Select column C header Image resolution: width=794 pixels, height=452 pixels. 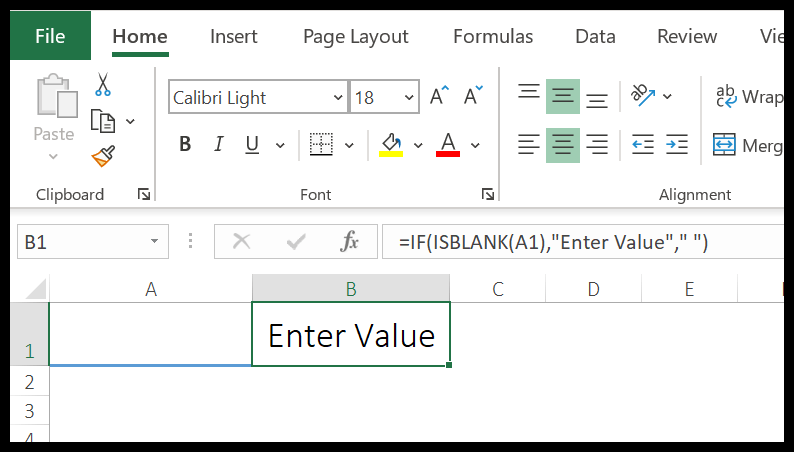498,289
